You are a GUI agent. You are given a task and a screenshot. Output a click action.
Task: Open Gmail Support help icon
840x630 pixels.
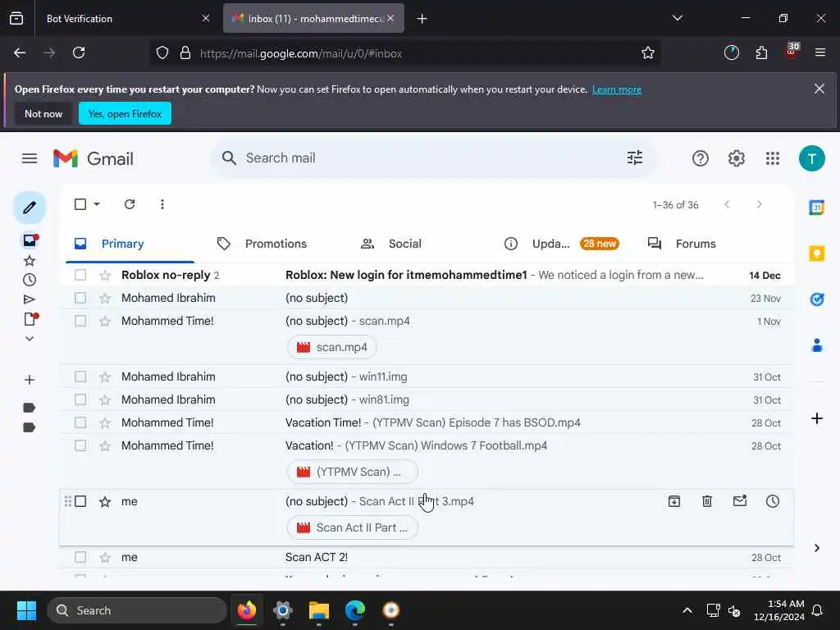pyautogui.click(x=701, y=158)
